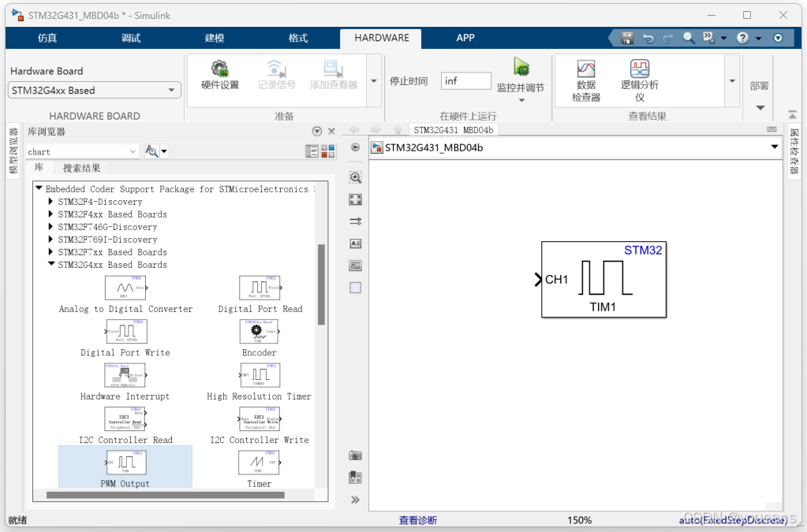
Task: Expand the 查看结果 gallery arrow
Action: (x=732, y=81)
